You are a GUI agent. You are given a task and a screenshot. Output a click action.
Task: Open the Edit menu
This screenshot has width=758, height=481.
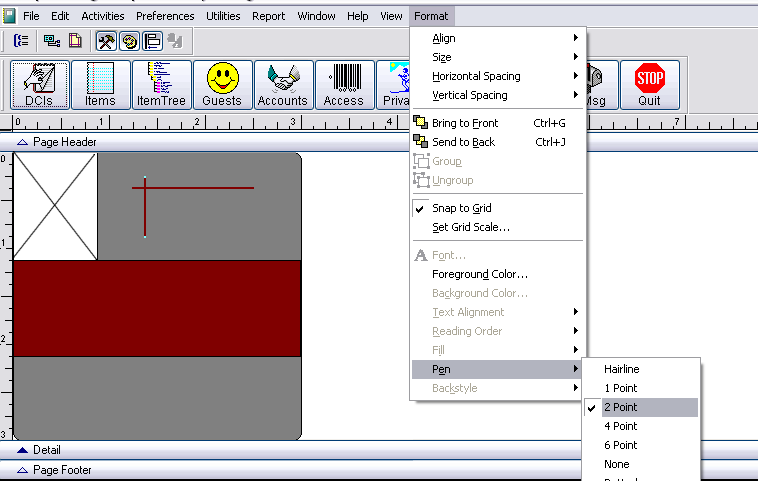(x=60, y=16)
